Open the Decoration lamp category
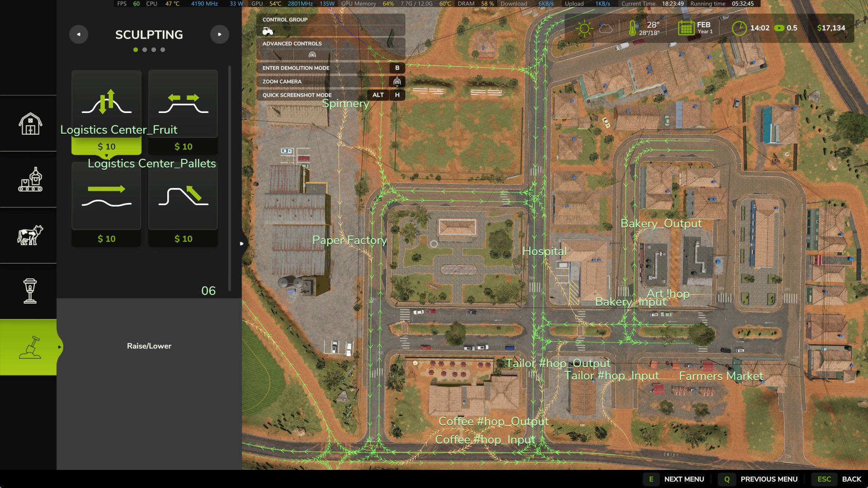The image size is (868, 488). 30,291
